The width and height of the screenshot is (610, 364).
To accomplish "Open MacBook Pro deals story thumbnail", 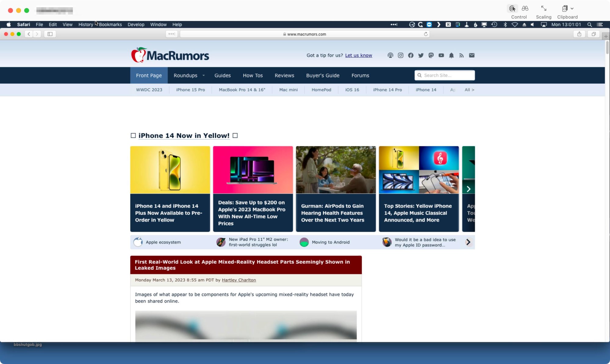I will (253, 170).
